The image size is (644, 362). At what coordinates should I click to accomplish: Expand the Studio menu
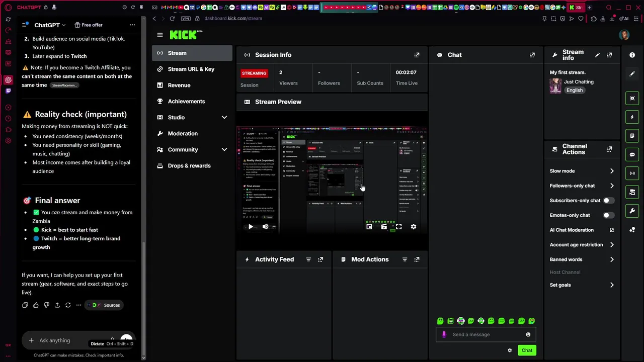(x=224, y=117)
